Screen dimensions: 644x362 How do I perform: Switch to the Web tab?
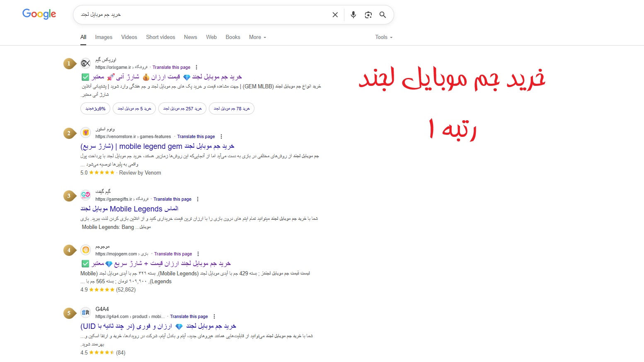(211, 37)
